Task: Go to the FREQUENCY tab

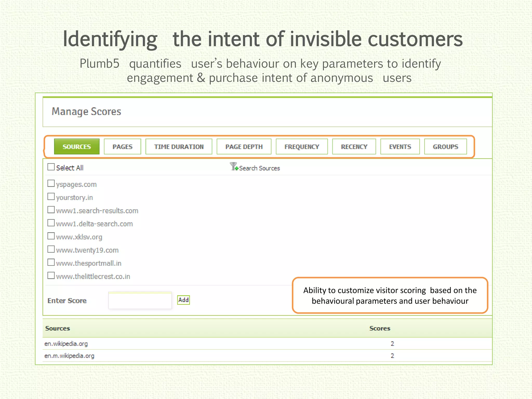Action: click(x=302, y=147)
